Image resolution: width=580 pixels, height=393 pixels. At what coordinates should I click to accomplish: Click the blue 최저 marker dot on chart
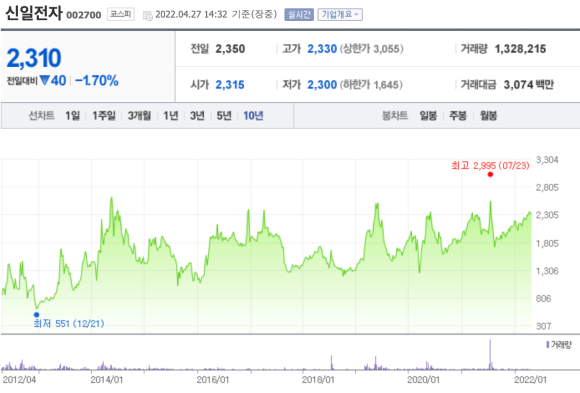(36, 315)
